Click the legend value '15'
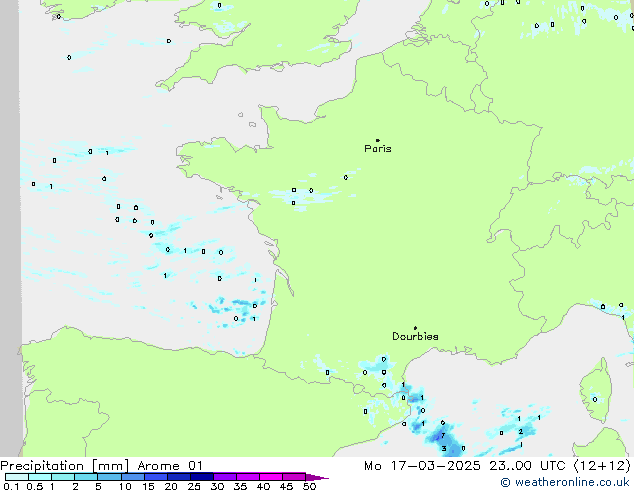This screenshot has height=490, width=634. 148,486
